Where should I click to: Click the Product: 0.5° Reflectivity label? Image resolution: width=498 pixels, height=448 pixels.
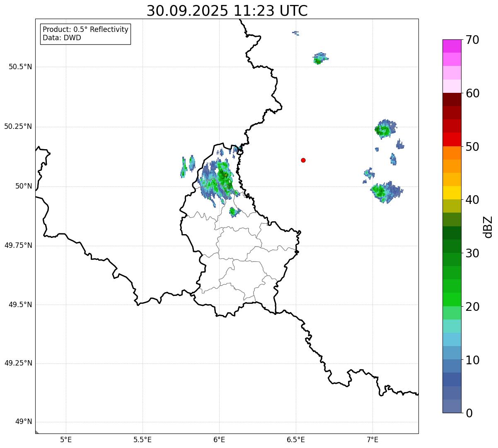(85, 29)
